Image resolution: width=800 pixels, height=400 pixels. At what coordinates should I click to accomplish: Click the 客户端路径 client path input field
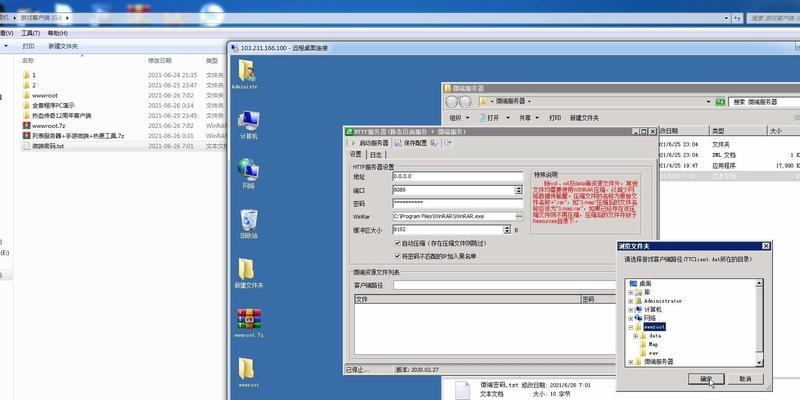[505, 285]
